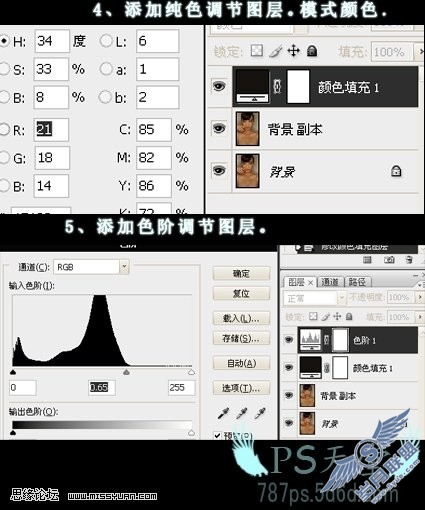The width and height of the screenshot is (425, 510).
Task: Click the 自动(A) button
Action: coord(241,363)
